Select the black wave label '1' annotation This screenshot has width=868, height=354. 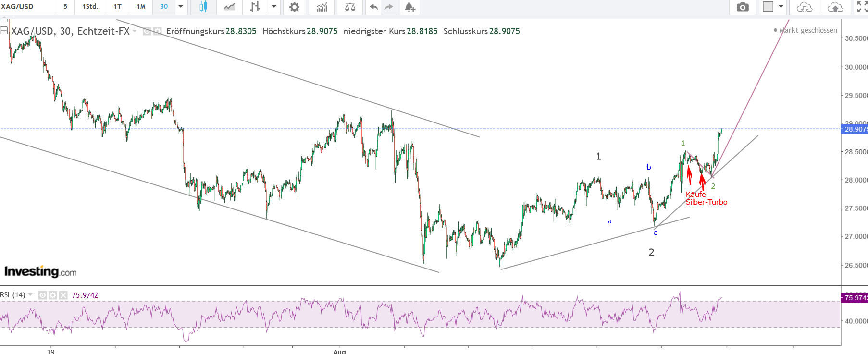598,157
